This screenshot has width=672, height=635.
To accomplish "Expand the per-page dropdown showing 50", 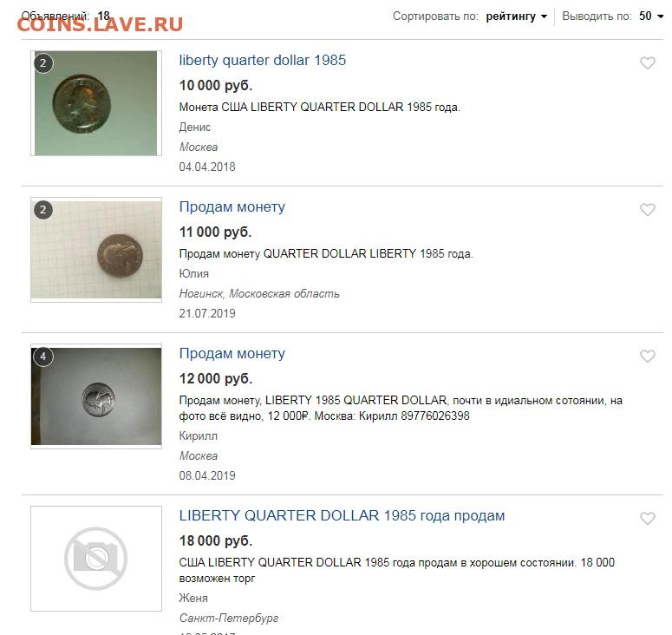I will pos(651,16).
